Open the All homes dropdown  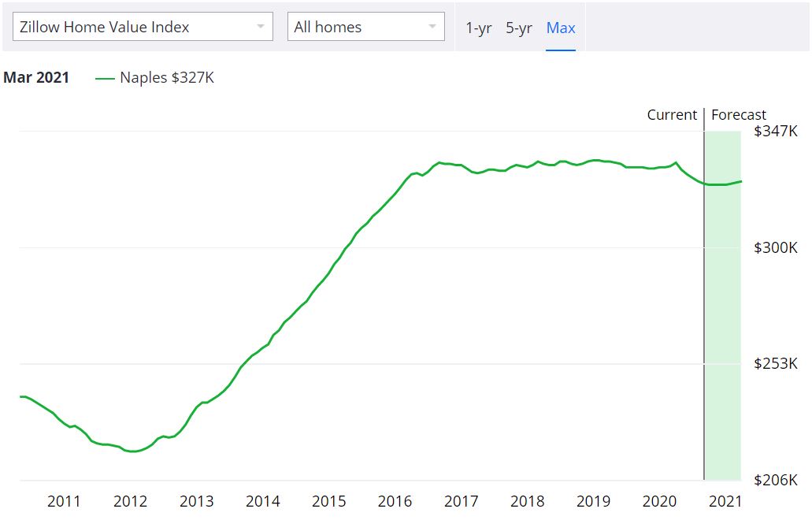(366, 27)
